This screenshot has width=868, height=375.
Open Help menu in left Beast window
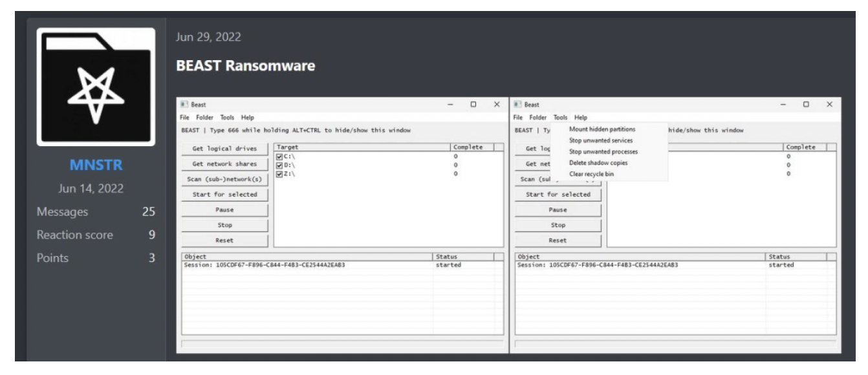(x=248, y=117)
